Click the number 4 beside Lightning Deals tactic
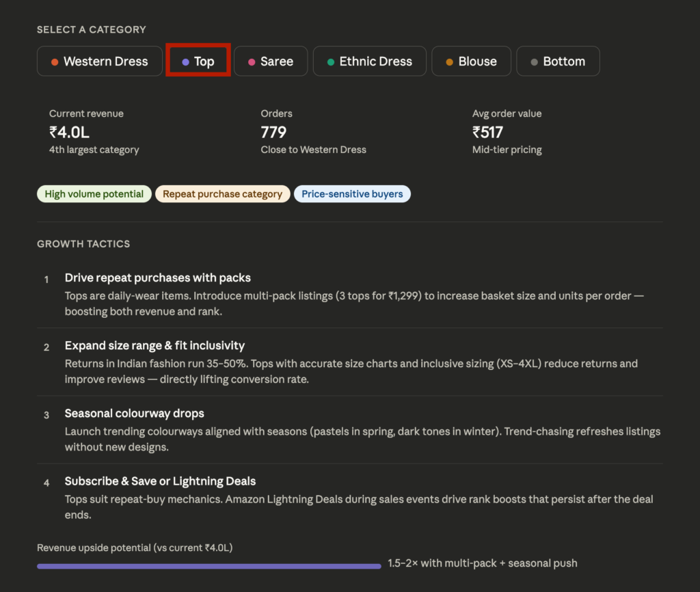 tap(46, 483)
